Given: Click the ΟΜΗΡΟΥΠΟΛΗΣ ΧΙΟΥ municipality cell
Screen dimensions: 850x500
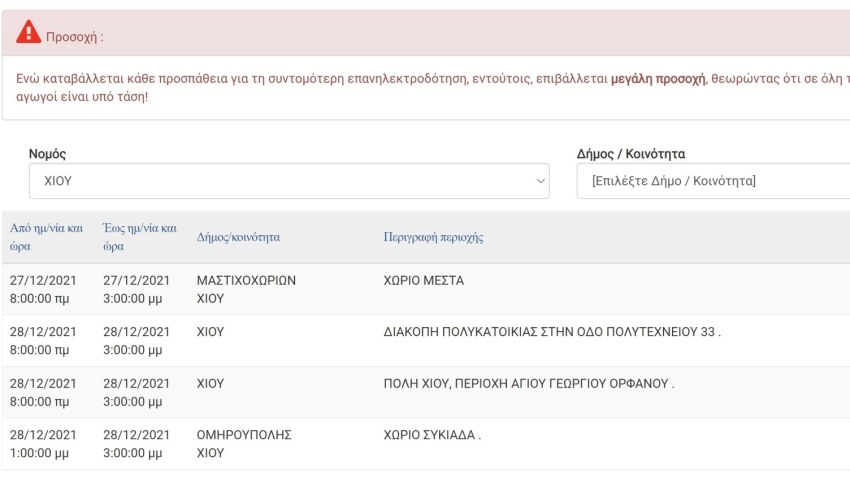Looking at the screenshot, I should (x=244, y=444).
